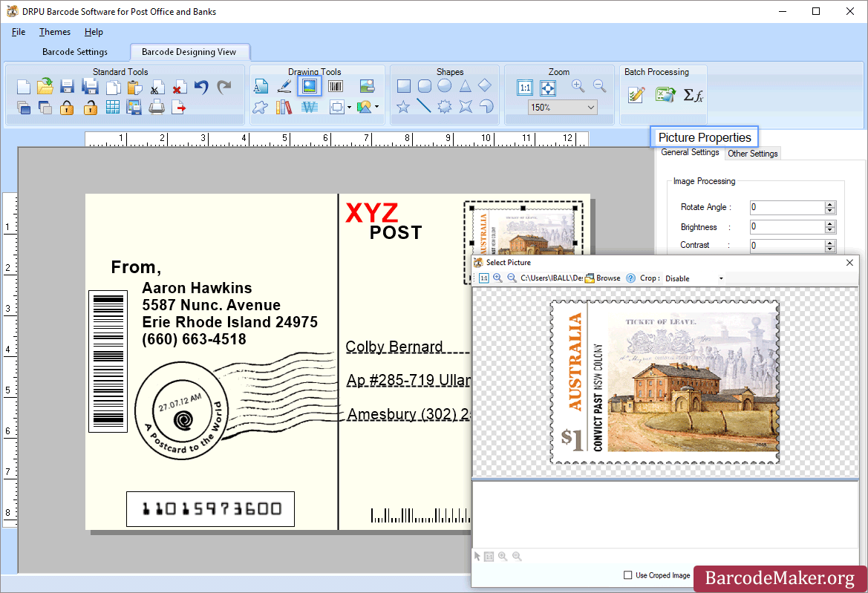Viewport: 868px width, 593px height.
Task: Export the label with red arrow page icon
Action: coord(179,107)
